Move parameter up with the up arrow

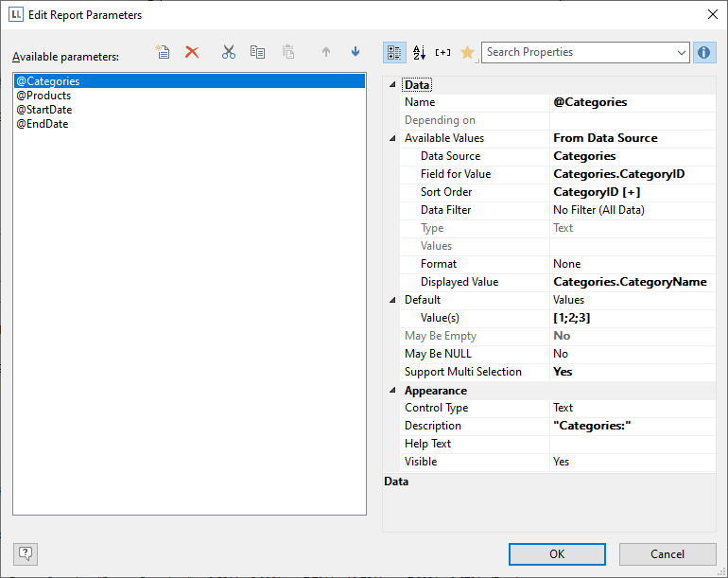(326, 52)
